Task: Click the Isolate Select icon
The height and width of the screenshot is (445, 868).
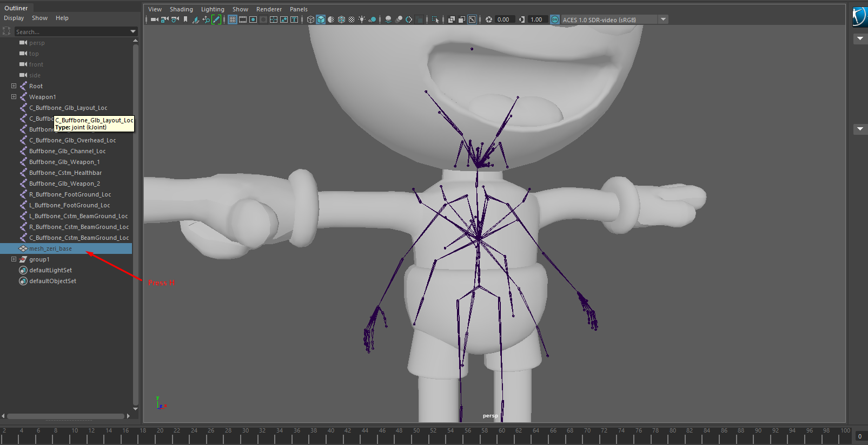Action: click(435, 19)
